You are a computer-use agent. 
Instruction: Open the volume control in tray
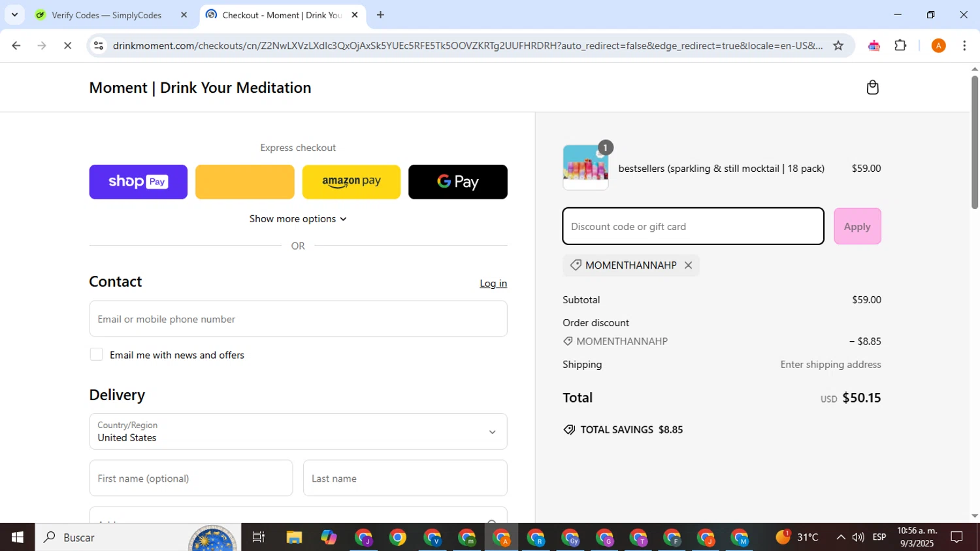[858, 537]
